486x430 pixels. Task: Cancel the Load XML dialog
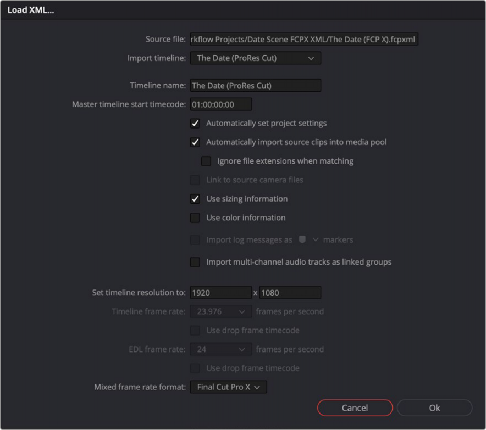coord(355,408)
